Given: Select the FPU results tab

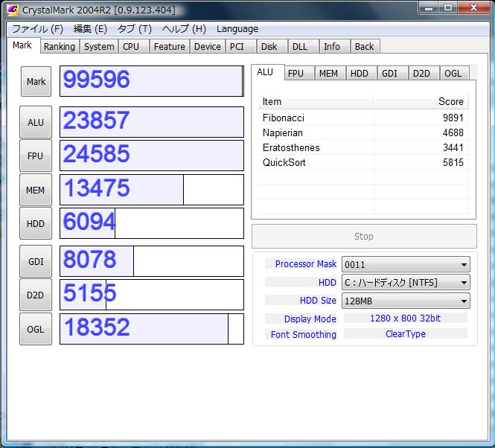Looking at the screenshot, I should pos(296,73).
